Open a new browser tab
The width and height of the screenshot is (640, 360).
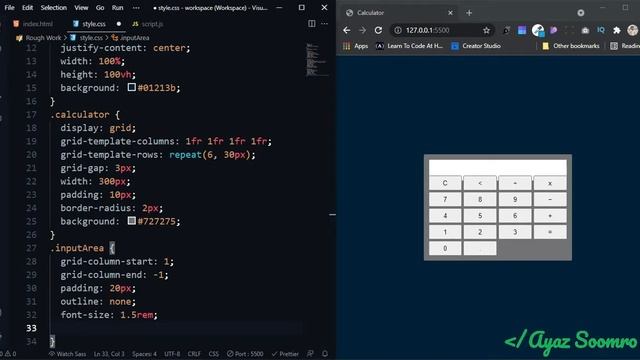coord(469,13)
